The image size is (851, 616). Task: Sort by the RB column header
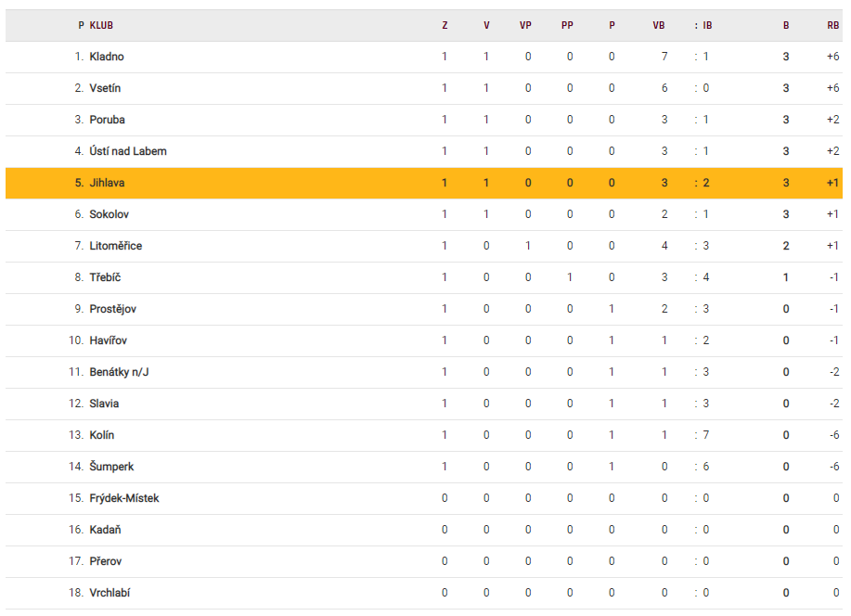(x=833, y=26)
